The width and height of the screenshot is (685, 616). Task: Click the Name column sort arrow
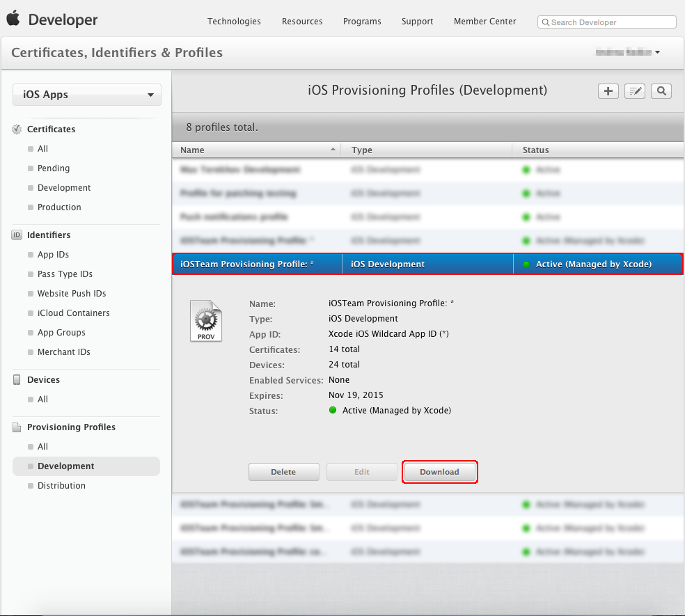pyautogui.click(x=333, y=150)
